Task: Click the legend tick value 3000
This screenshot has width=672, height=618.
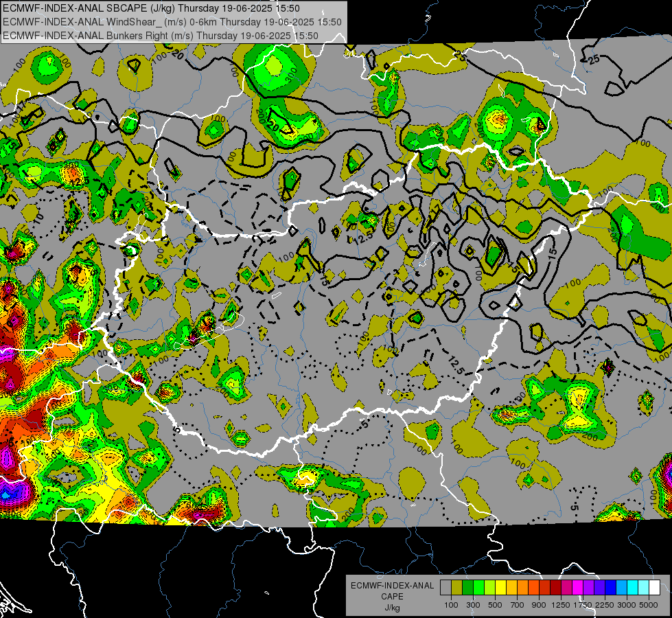Action: click(627, 605)
